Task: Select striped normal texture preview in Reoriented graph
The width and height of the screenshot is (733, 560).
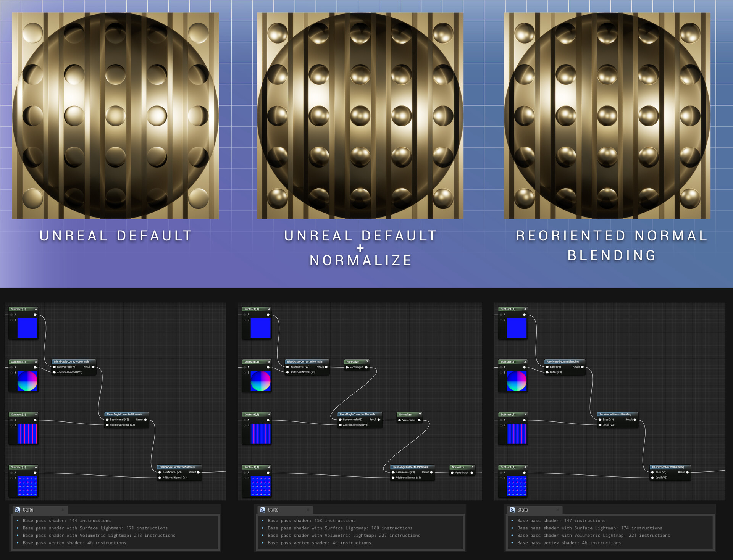Action: point(517,434)
